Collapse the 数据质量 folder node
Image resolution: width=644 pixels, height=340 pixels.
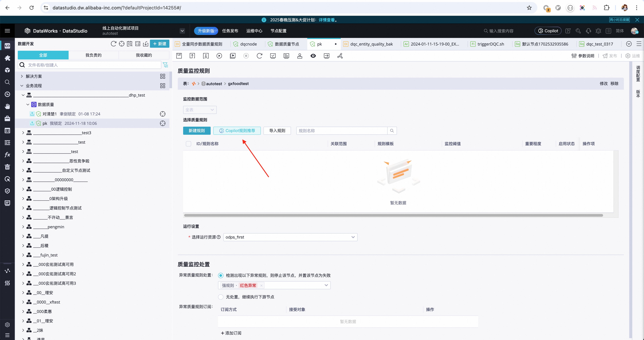[28, 105]
